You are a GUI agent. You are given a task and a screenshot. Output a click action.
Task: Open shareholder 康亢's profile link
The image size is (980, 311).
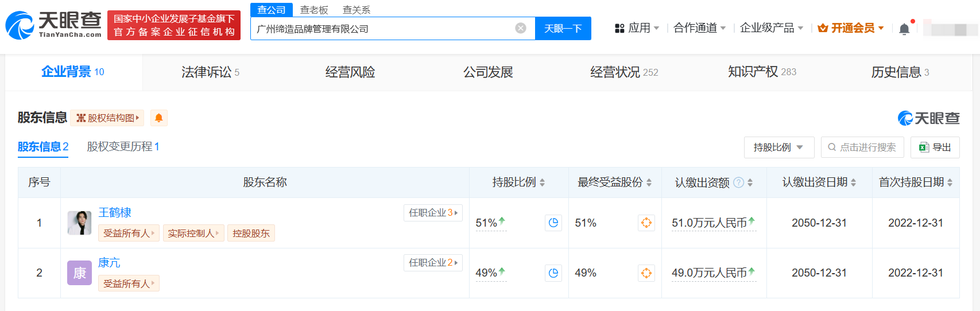[x=109, y=263]
